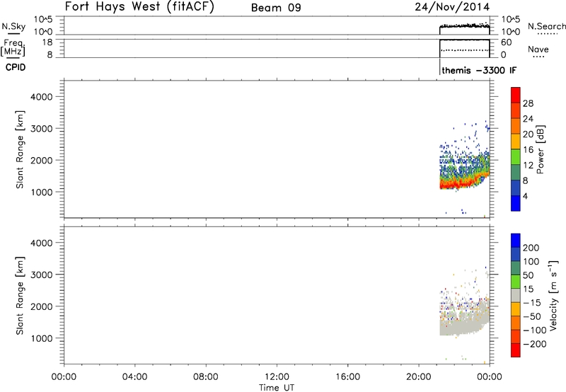Image resolution: width=566 pixels, height=392 pixels.
Task: Click the 'CPID' label
Action: tap(16, 67)
